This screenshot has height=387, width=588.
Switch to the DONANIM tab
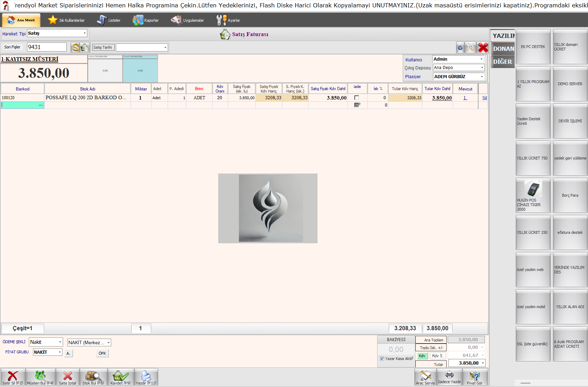point(503,49)
